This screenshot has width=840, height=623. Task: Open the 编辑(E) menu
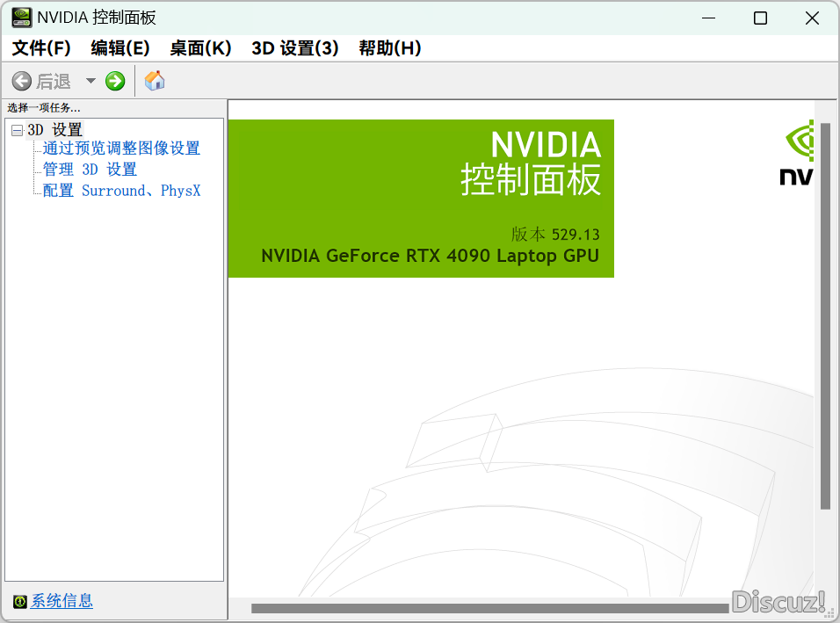(120, 48)
